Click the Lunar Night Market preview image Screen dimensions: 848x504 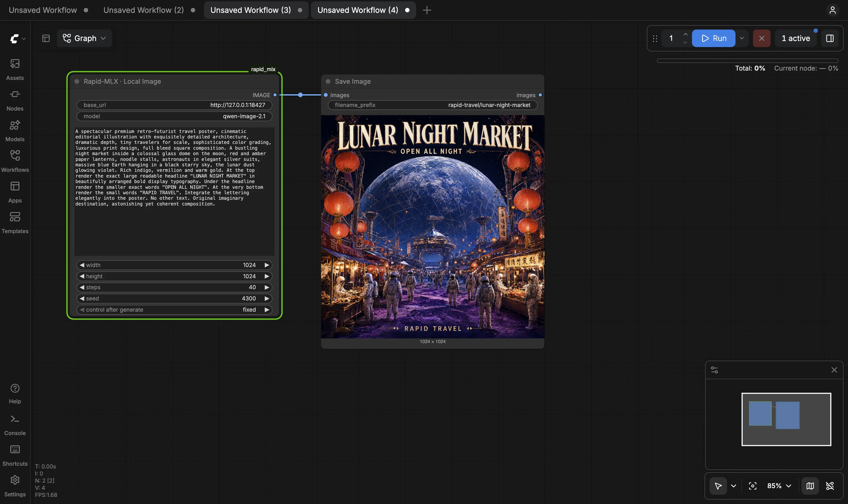[x=432, y=227]
